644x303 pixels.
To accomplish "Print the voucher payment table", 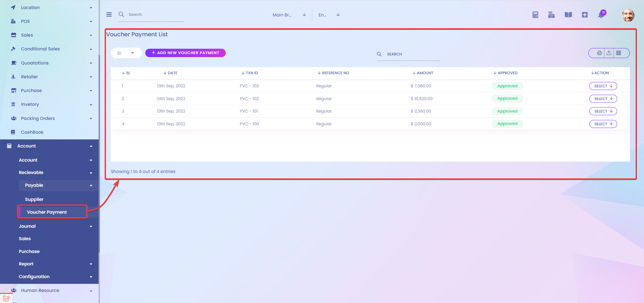I will [599, 53].
